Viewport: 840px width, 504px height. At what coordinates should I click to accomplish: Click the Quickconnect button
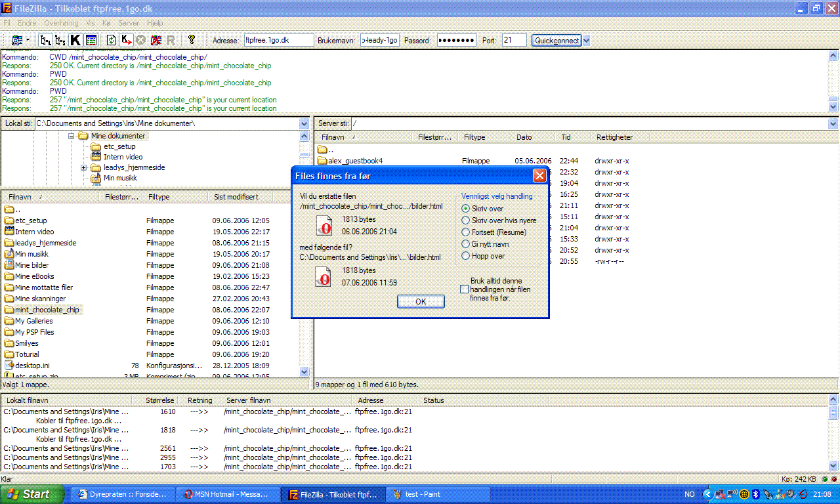(x=556, y=41)
